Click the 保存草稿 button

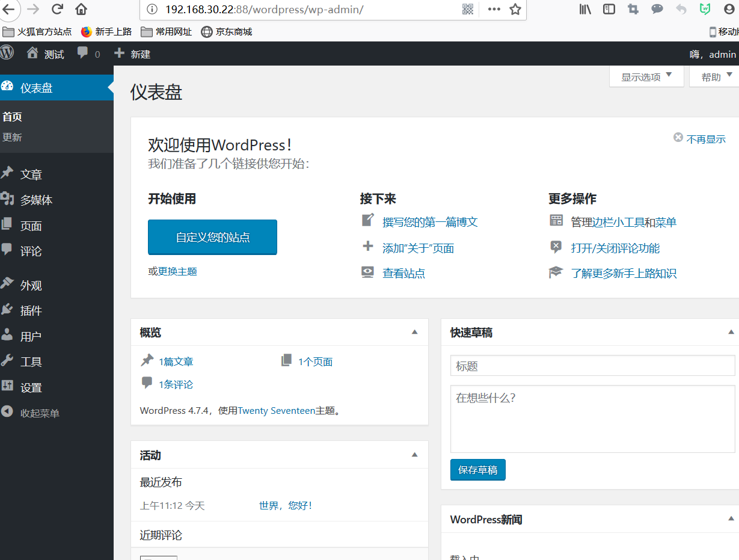click(x=478, y=470)
